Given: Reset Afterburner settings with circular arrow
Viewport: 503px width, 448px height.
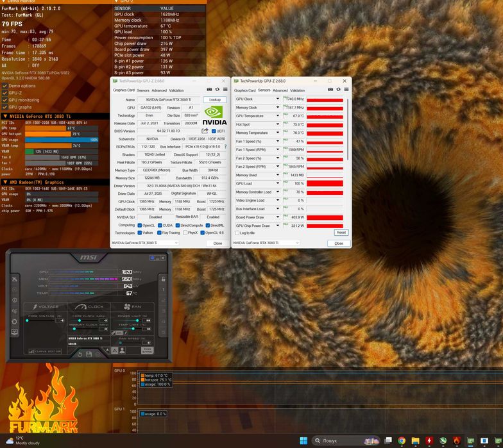Looking at the screenshot, I should tap(80, 354).
